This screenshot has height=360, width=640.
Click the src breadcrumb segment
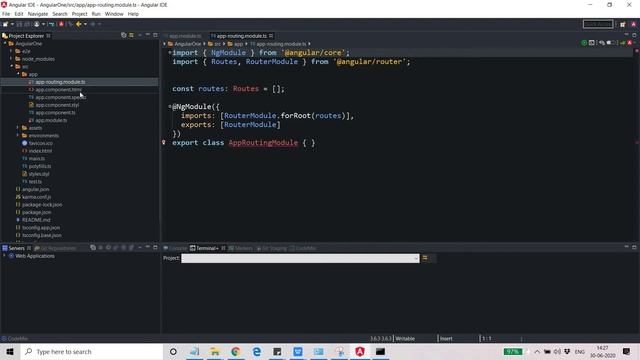point(215,44)
